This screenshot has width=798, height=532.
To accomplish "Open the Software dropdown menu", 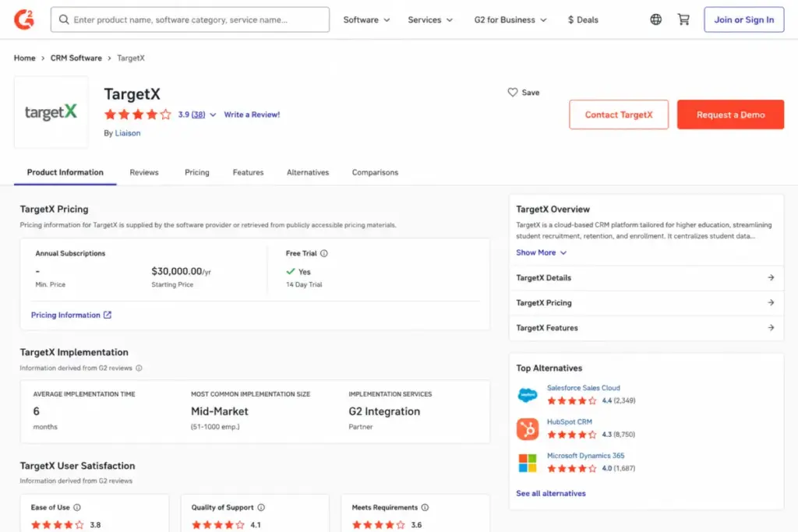I will point(366,19).
